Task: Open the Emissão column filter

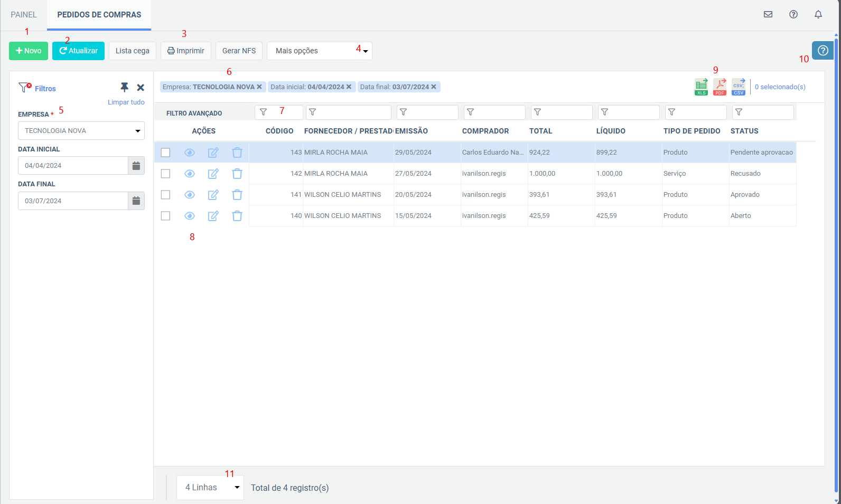Action: pos(427,112)
